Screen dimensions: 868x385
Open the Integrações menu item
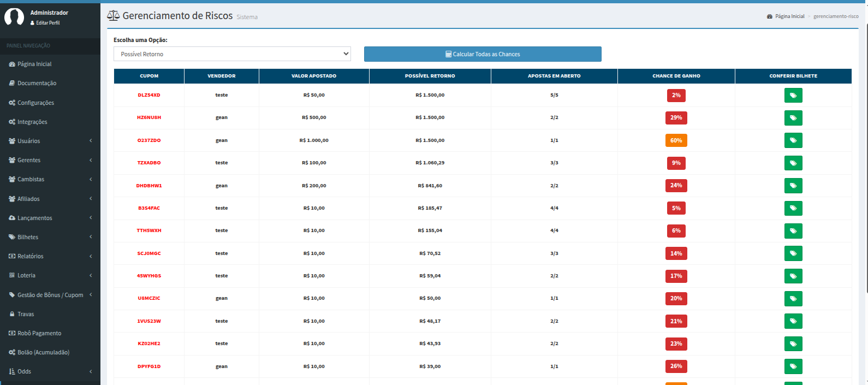pos(32,122)
